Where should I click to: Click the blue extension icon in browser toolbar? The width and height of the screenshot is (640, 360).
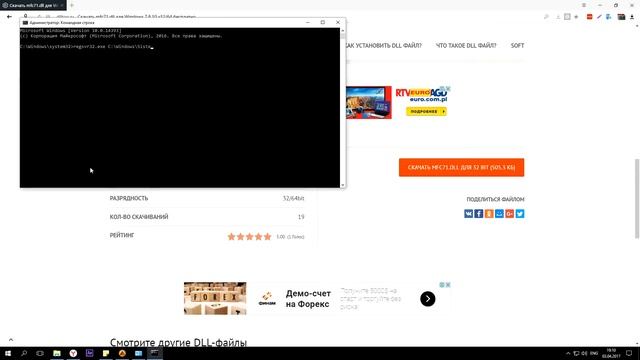609,17
